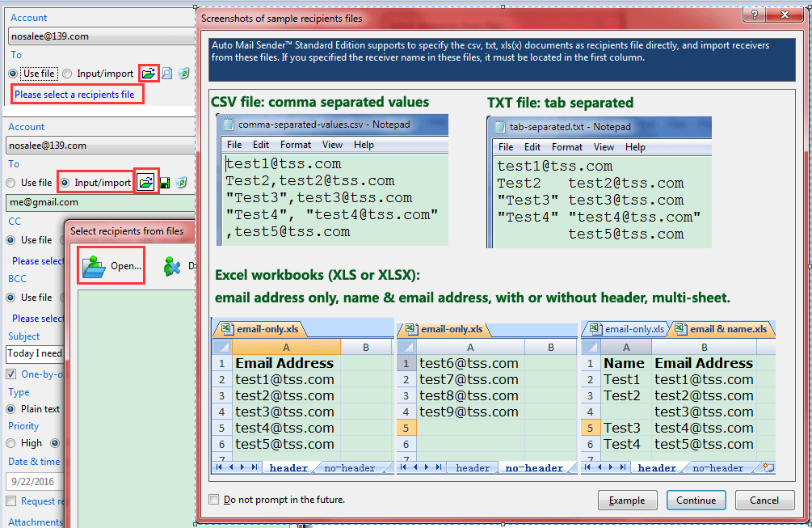This screenshot has height=528, width=812.
Task: Click the 'Please select' link under CC
Action: (x=37, y=261)
